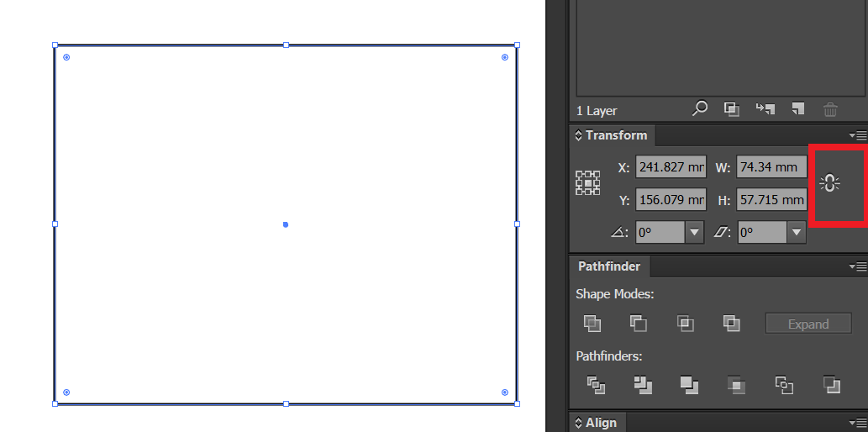Click the 'Pathfinders:' label
Image resolution: width=868 pixels, height=432 pixels.
609,356
